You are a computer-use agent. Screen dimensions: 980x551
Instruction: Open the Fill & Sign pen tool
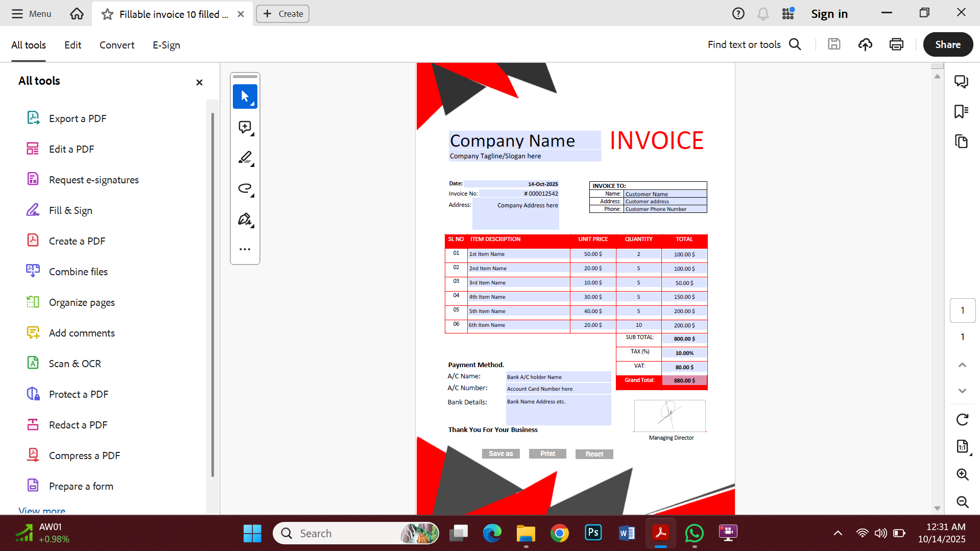pyautogui.click(x=245, y=219)
